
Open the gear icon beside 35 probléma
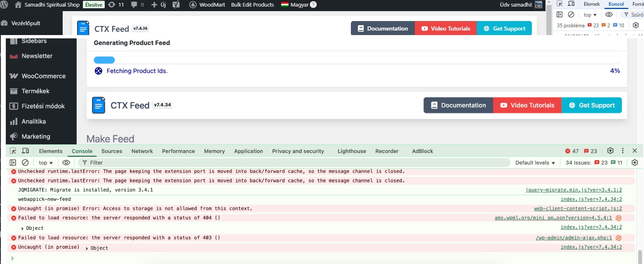coord(636,25)
